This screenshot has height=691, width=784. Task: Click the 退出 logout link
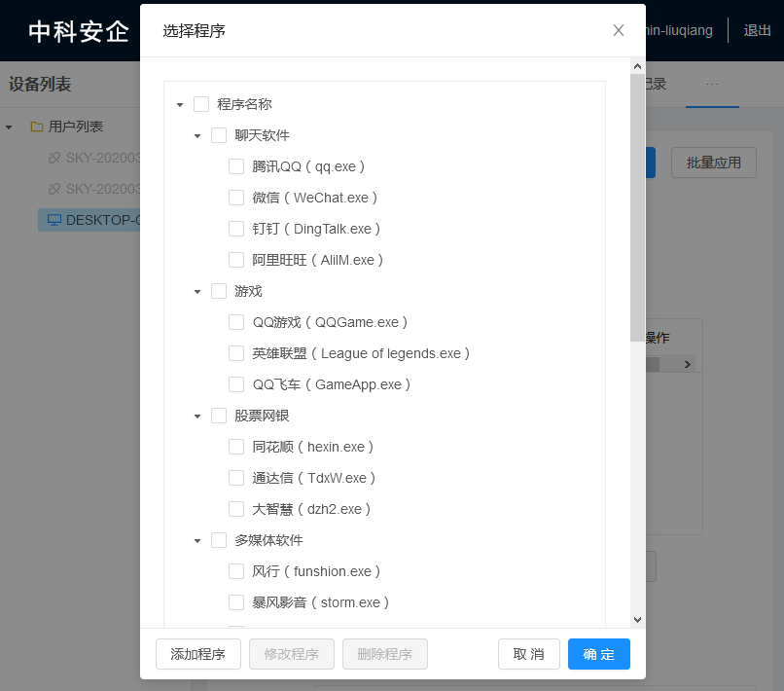pyautogui.click(x=757, y=30)
